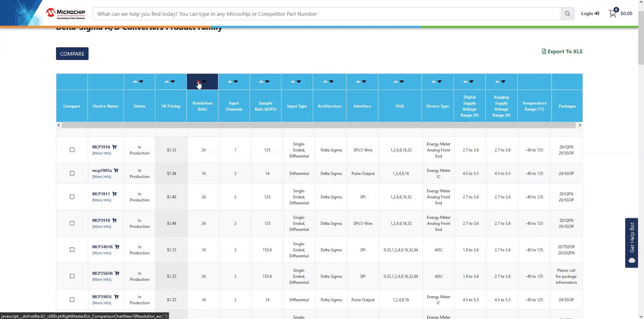Click cart icon next to MCP3461R

(117, 247)
